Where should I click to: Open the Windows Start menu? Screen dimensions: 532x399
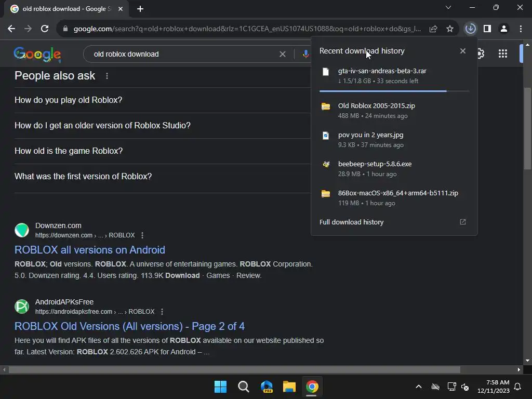[x=220, y=387]
